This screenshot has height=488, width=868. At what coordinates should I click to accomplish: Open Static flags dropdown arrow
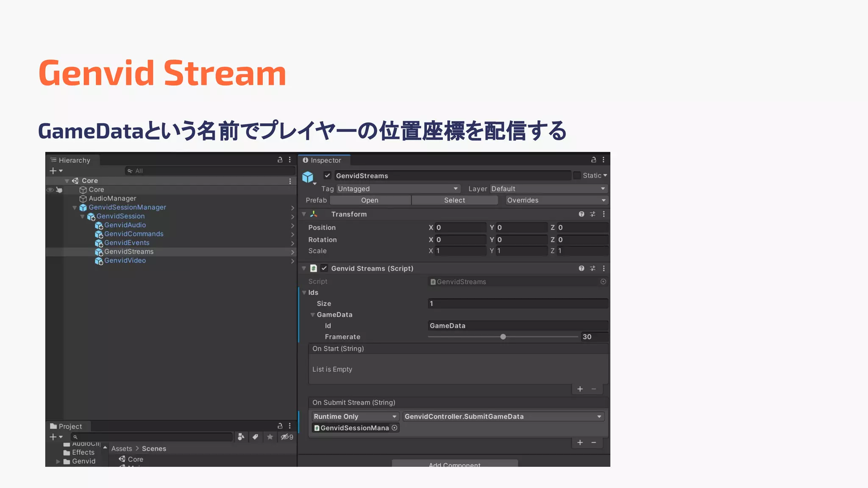click(x=605, y=175)
